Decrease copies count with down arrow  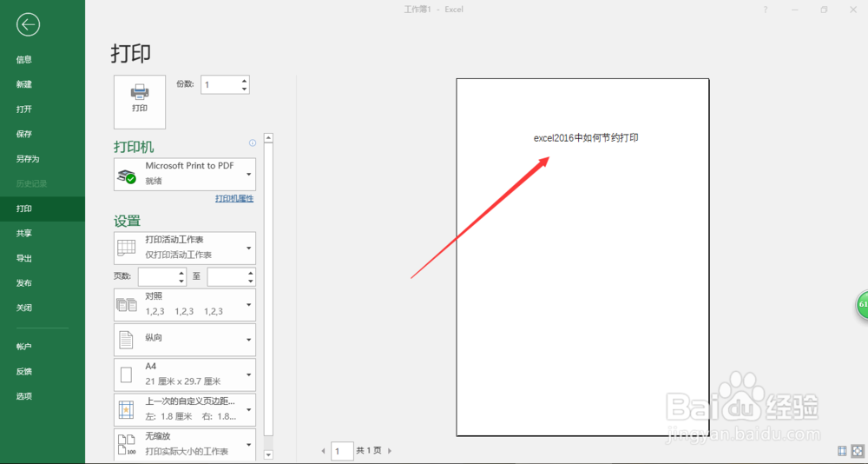[x=244, y=89]
